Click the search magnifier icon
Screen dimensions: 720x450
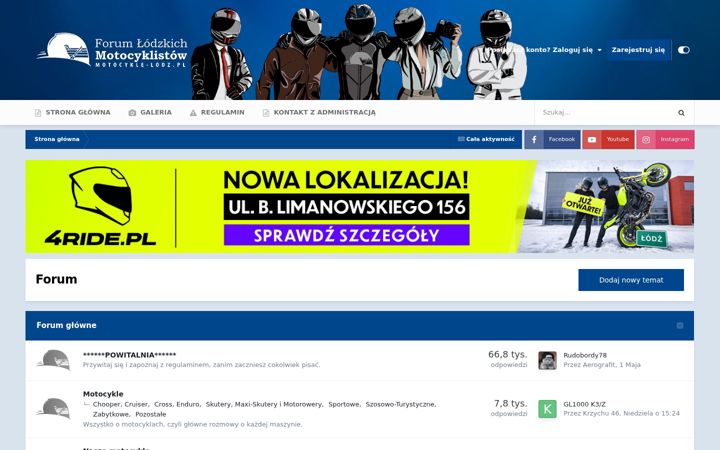(681, 113)
